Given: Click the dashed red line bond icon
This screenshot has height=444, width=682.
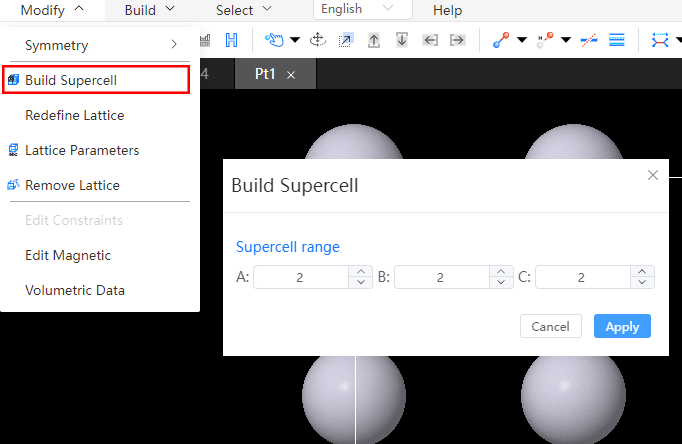Looking at the screenshot, I should pyautogui.click(x=588, y=40).
